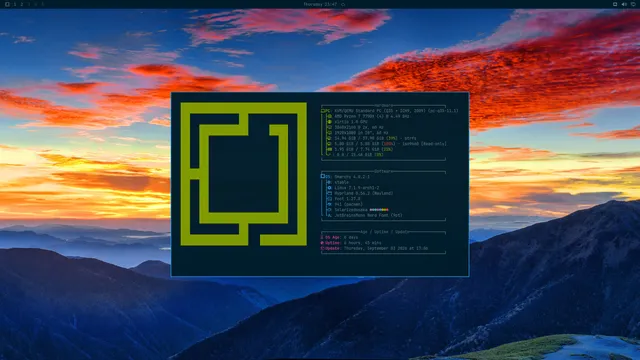
Task: Click the GPU icon beside Virtio 1.0 GPU
Action: pyautogui.click(x=330, y=122)
